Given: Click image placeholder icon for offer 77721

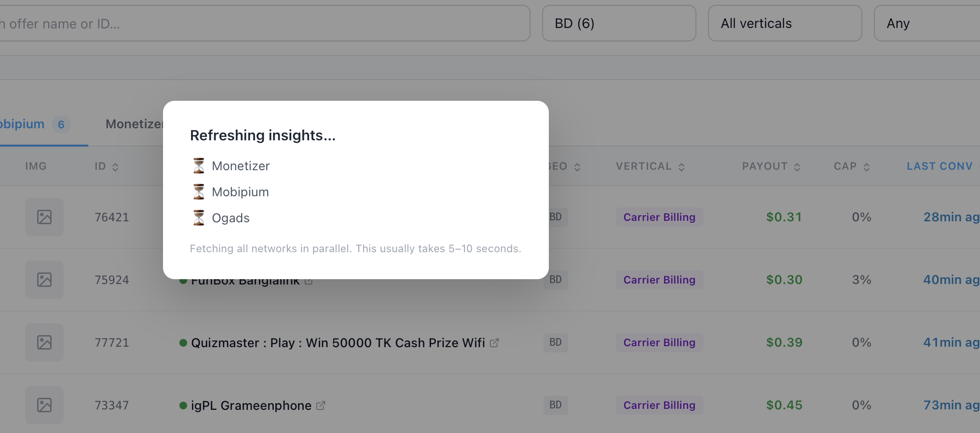Looking at the screenshot, I should pos(44,342).
